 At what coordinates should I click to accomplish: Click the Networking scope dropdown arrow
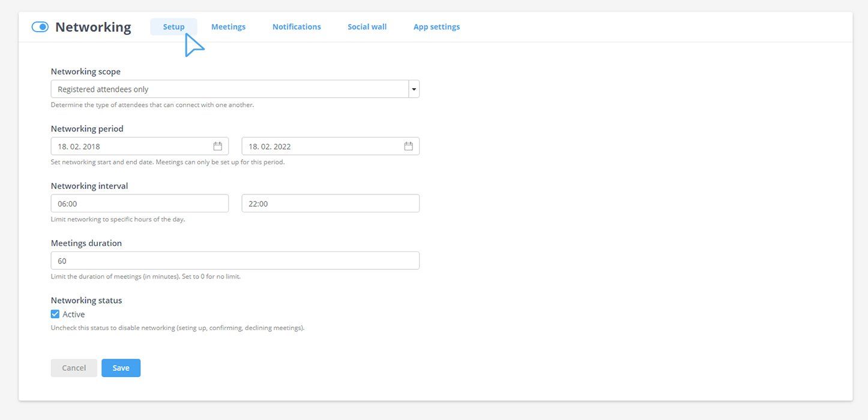click(414, 89)
